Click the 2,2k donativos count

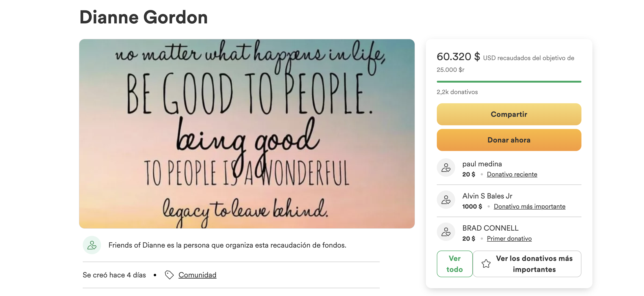tap(457, 92)
